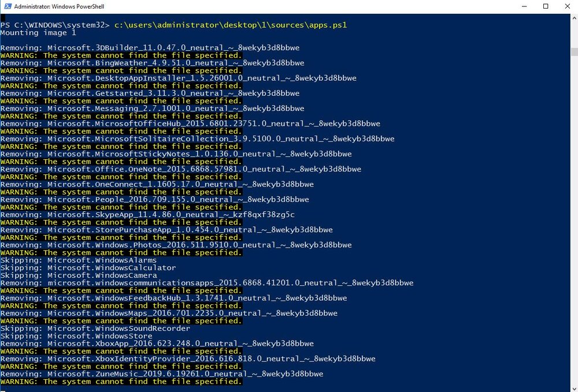Select the Removing Microsoft.StorePurchaseApp line

pos(166,230)
